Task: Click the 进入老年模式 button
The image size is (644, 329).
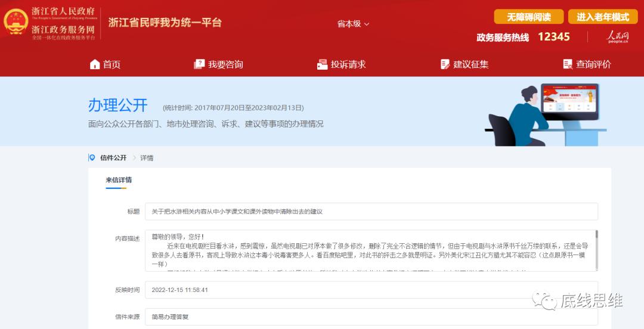Action: (602, 17)
